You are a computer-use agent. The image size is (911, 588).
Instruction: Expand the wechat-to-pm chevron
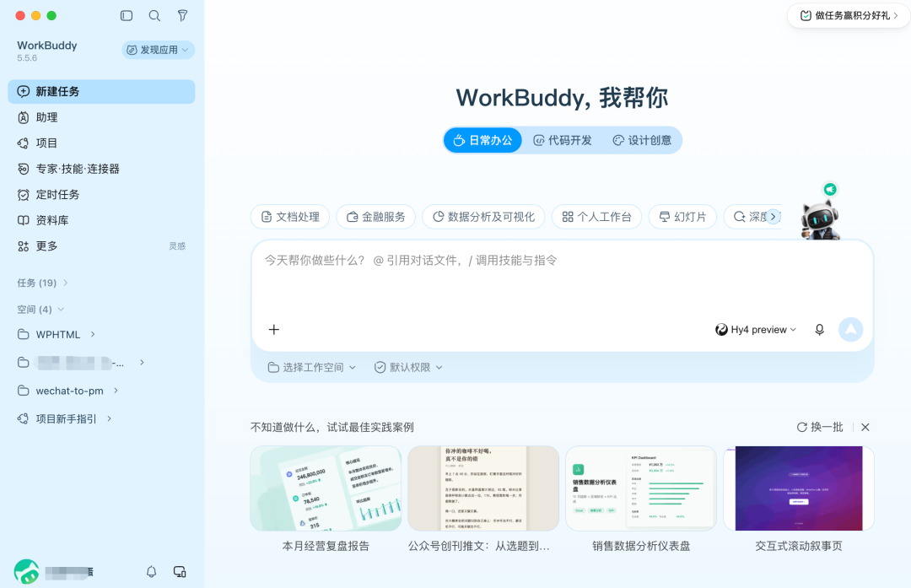coord(116,391)
